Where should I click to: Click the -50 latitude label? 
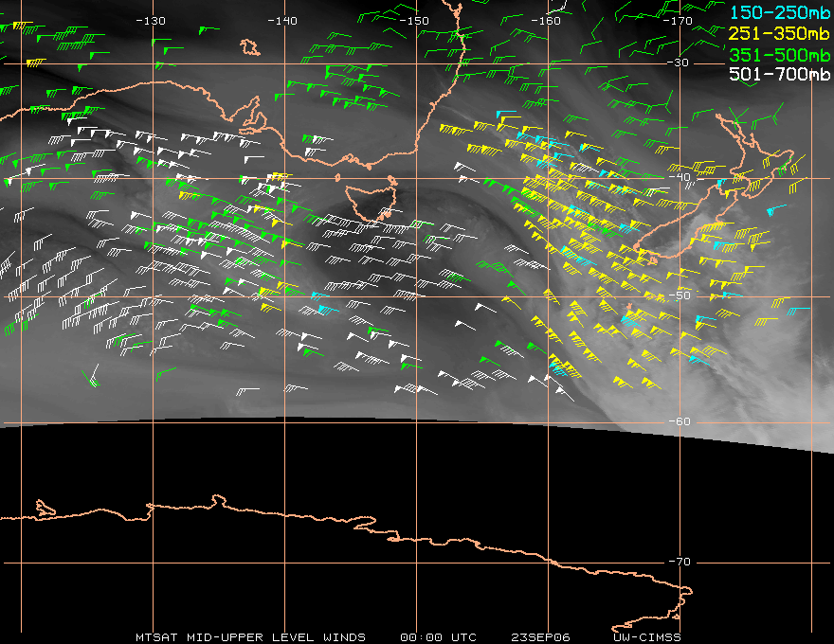pyautogui.click(x=680, y=295)
